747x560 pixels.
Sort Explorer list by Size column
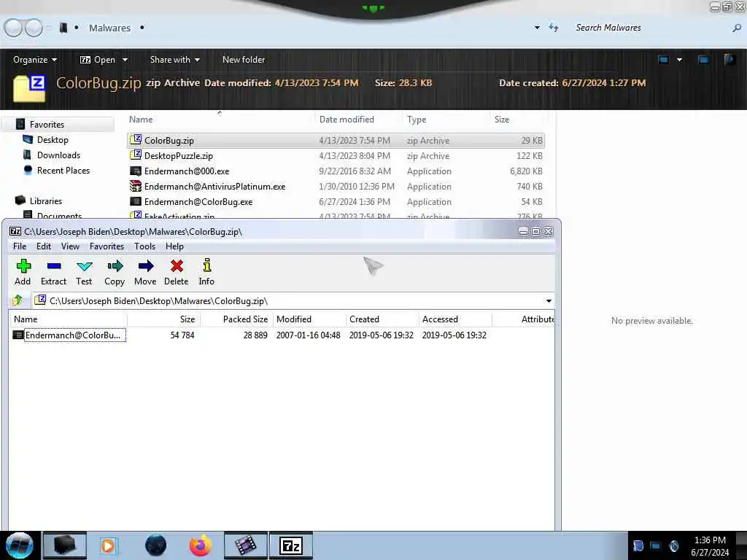(518, 120)
